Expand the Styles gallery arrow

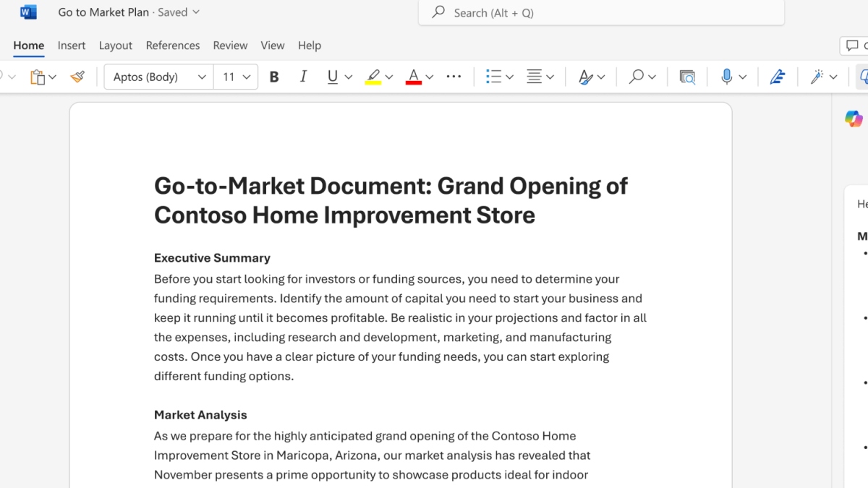[x=601, y=77]
